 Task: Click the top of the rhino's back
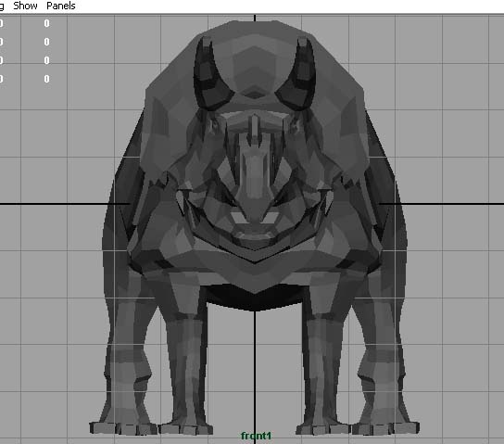[255, 35]
